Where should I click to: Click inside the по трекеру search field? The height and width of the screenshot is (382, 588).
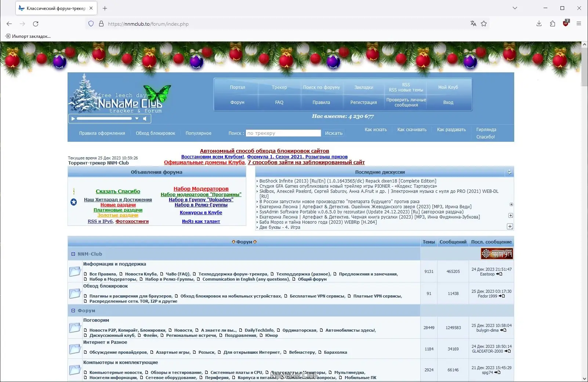283,133
